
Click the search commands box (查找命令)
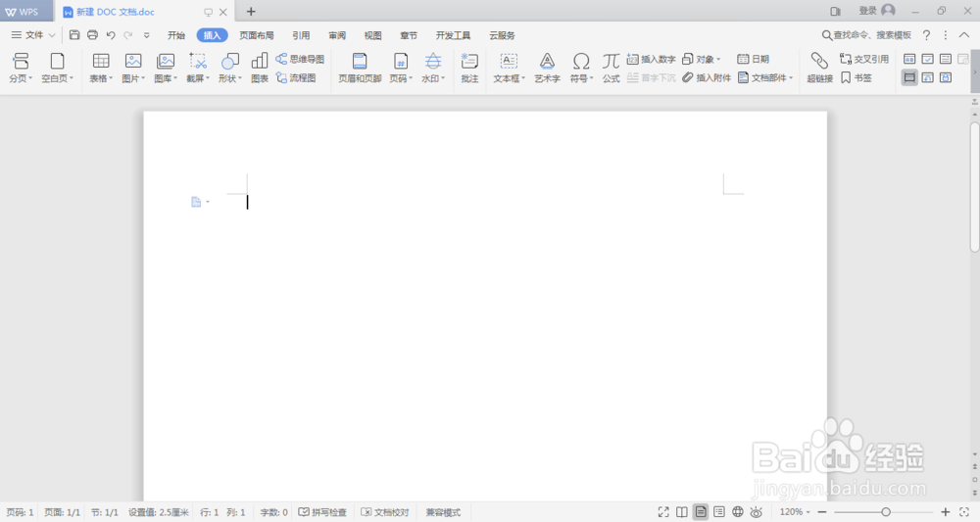coord(866,35)
